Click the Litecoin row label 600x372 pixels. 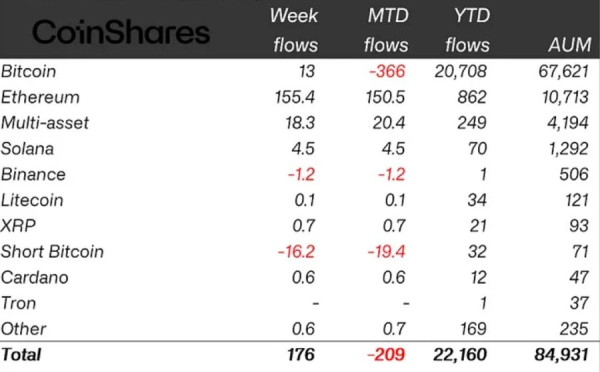[32, 200]
